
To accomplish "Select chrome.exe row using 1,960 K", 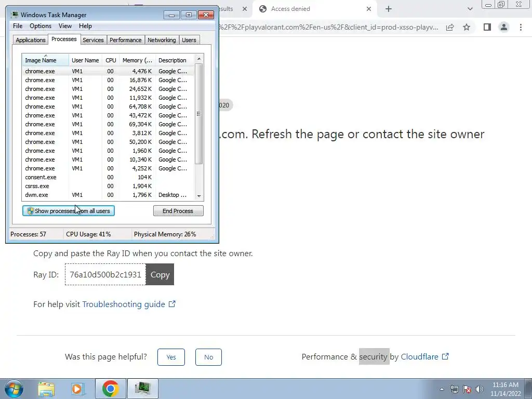I will coord(109,151).
